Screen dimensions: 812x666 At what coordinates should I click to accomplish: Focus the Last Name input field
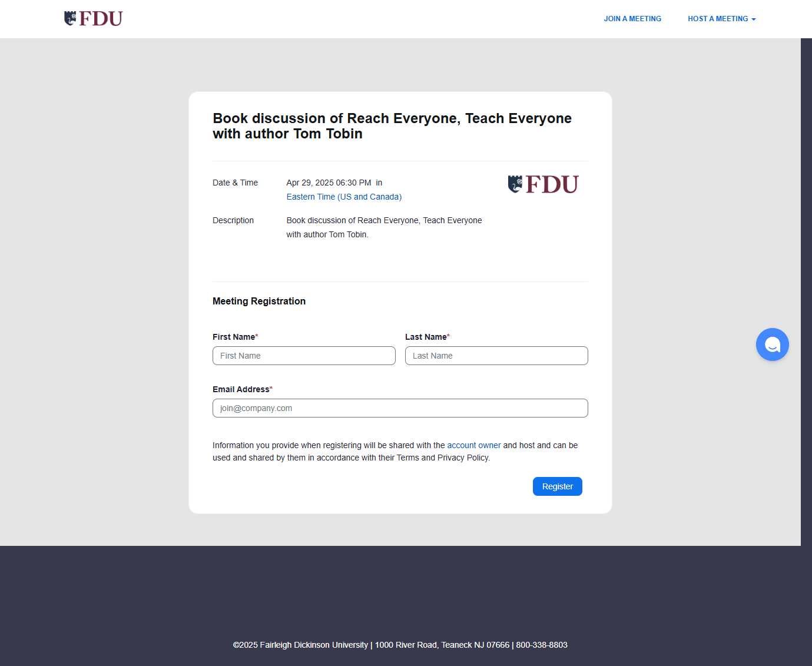(496, 356)
